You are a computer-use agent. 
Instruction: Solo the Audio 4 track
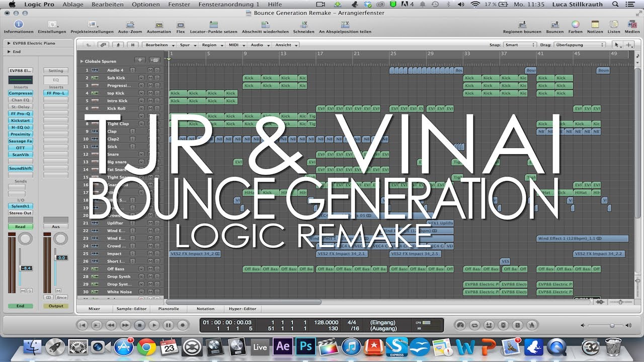click(x=157, y=70)
